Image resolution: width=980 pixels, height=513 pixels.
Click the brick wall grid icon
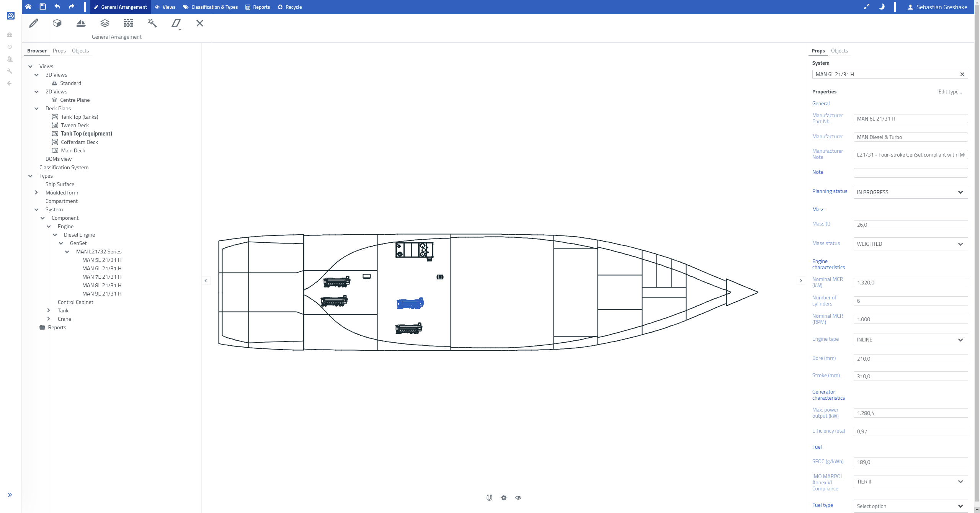tap(129, 23)
